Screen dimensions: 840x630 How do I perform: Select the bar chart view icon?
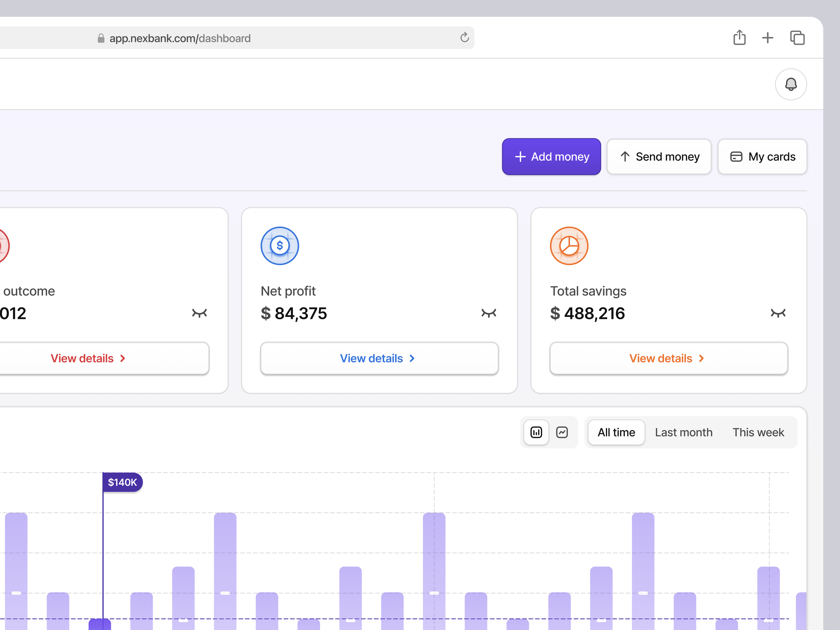(536, 432)
